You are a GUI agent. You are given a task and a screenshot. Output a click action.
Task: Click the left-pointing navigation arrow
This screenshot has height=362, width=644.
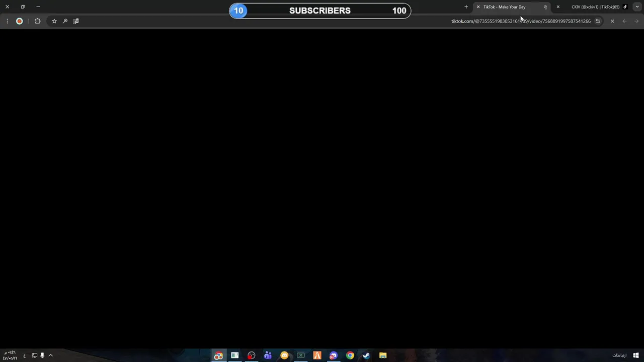624,21
